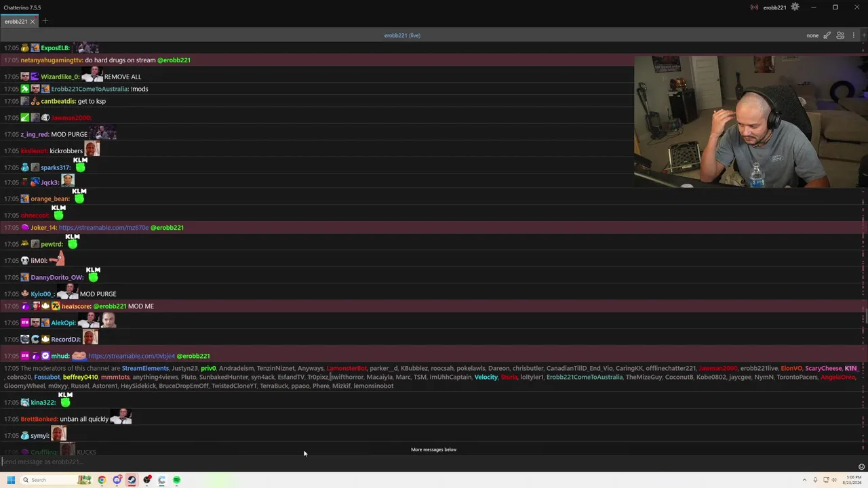The image size is (868, 488).
Task: Click username BrettBonked
Action: click(x=39, y=419)
